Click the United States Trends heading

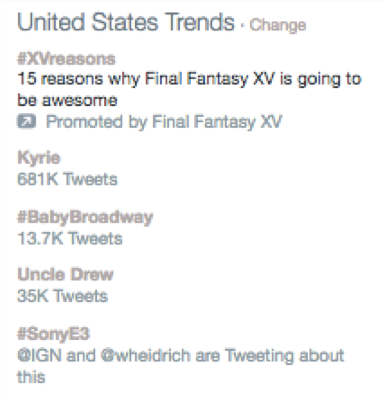126,22
